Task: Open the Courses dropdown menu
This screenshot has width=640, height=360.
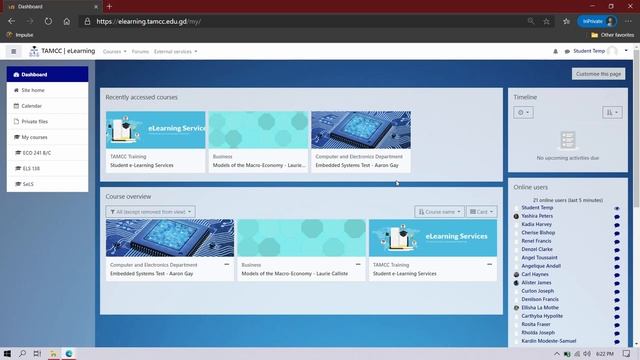Action: tap(115, 51)
